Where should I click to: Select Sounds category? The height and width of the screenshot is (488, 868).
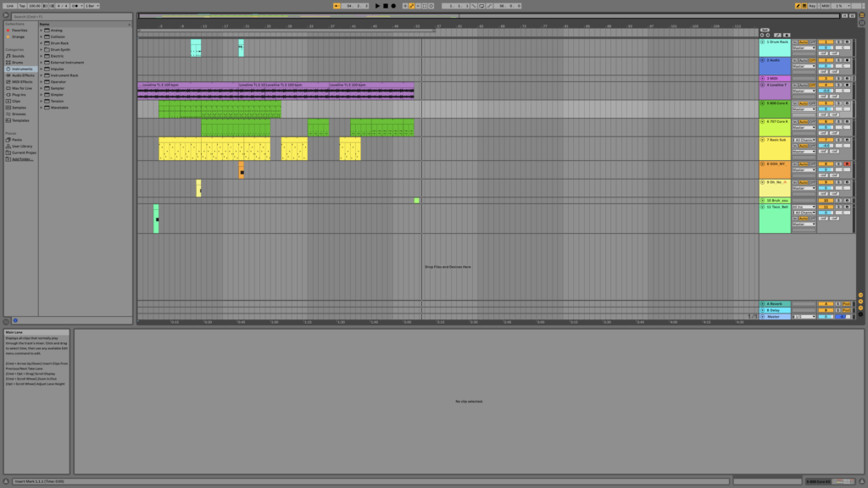19,56
